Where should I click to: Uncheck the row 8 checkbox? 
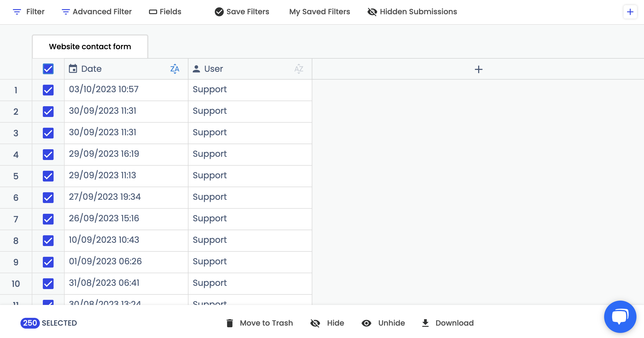[x=48, y=241]
